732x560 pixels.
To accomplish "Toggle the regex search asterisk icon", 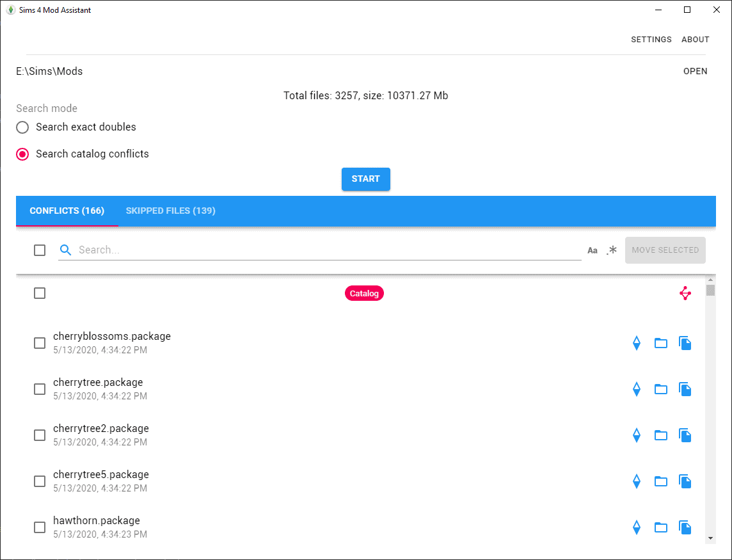I will (x=612, y=250).
